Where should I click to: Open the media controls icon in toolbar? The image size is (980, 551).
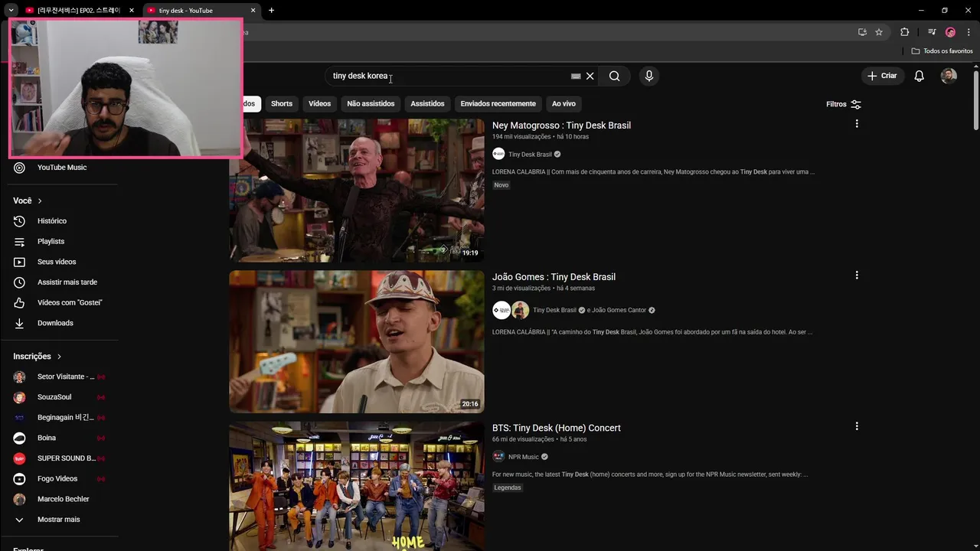tap(932, 32)
